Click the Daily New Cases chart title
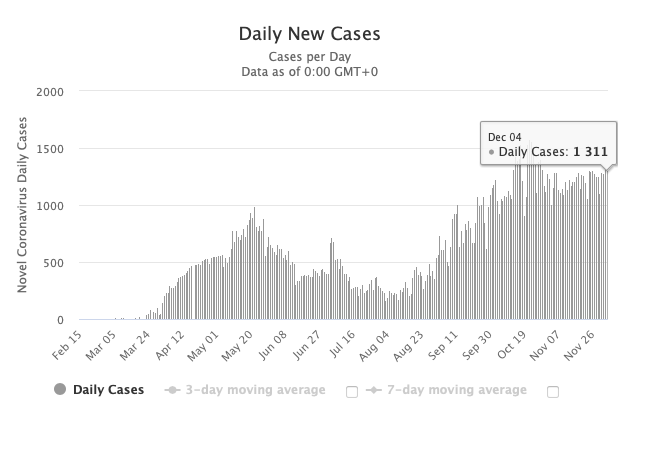The image size is (648, 450). coord(309,33)
